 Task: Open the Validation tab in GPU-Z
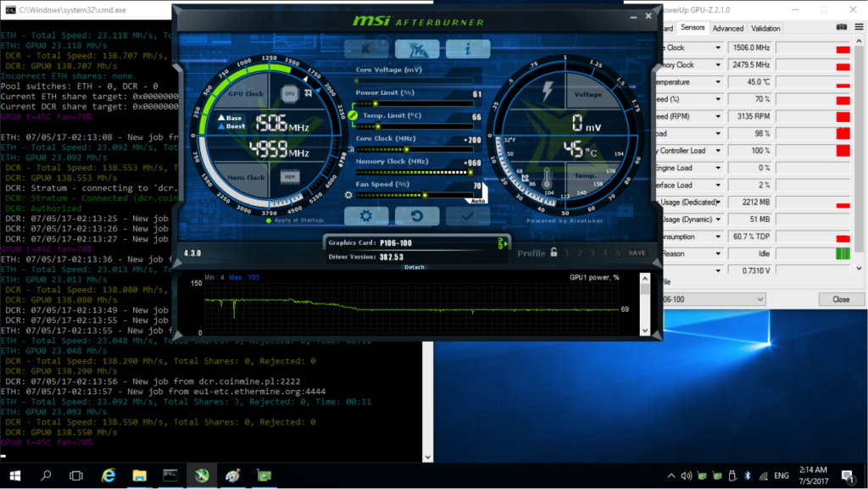pos(765,27)
